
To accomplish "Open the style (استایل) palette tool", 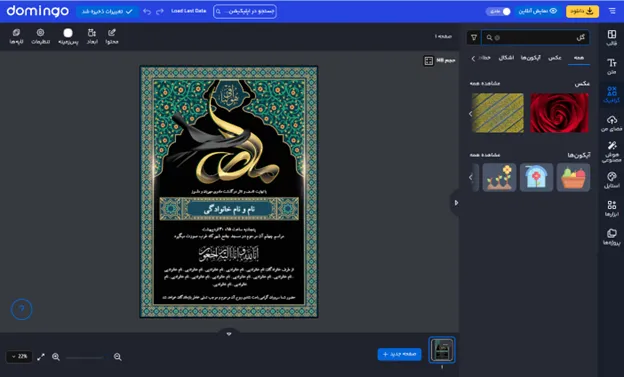I will click(612, 180).
